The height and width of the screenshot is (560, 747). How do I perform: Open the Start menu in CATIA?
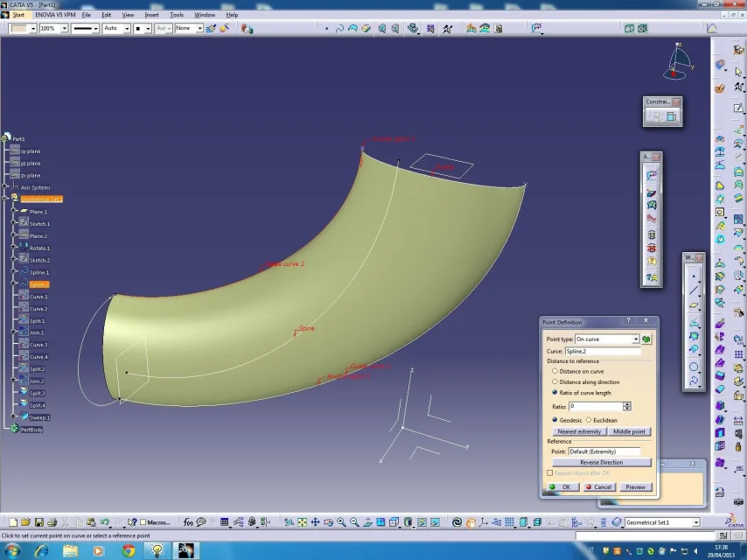[x=18, y=15]
